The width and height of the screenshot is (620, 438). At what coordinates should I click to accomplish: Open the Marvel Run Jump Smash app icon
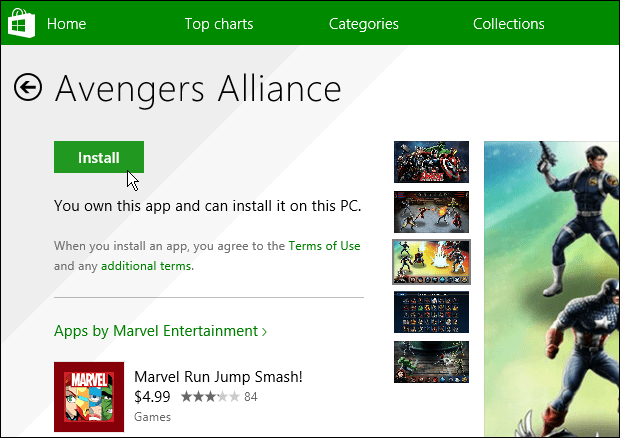point(89,396)
